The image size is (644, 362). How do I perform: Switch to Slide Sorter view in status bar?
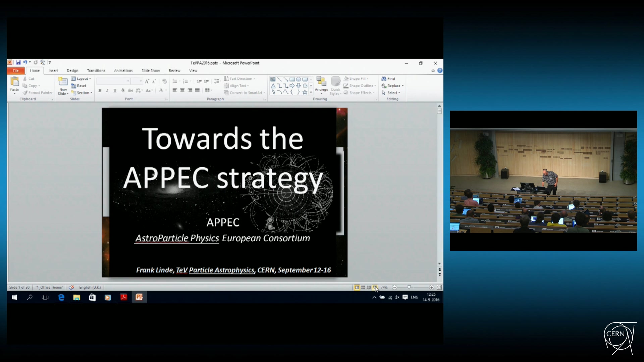[363, 288]
